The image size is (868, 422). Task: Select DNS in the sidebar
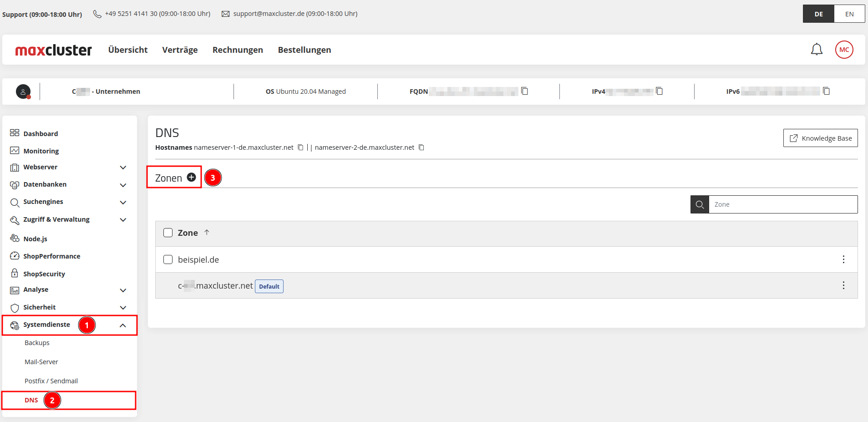click(x=31, y=400)
